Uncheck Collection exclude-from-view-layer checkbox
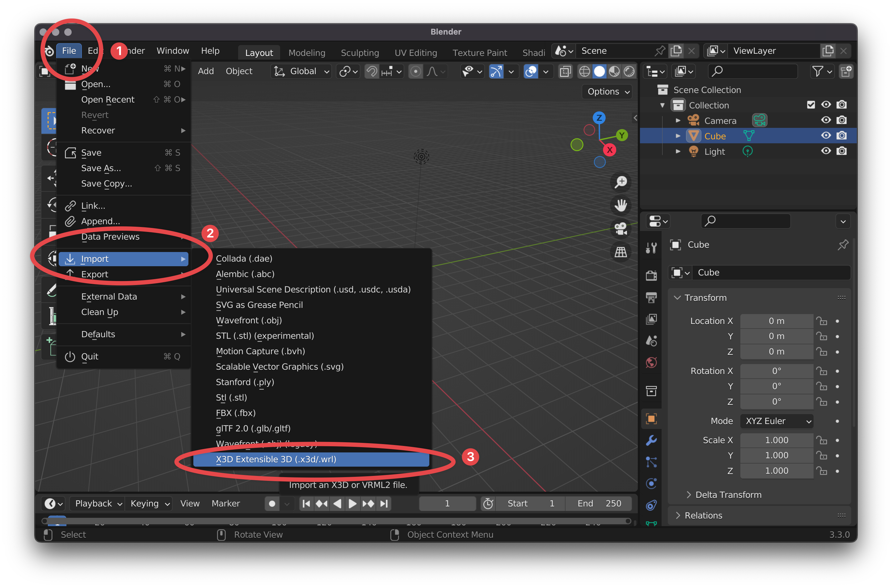The height and width of the screenshot is (588, 892). [811, 105]
